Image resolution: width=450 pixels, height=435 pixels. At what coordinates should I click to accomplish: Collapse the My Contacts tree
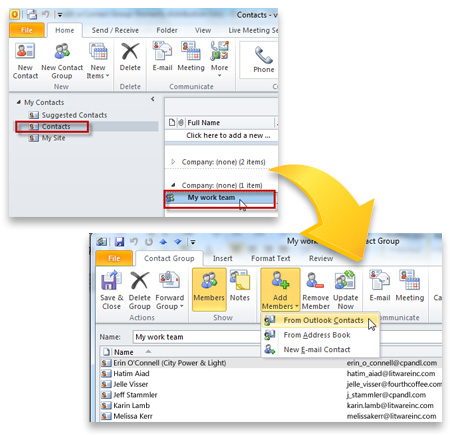pyautogui.click(x=19, y=102)
